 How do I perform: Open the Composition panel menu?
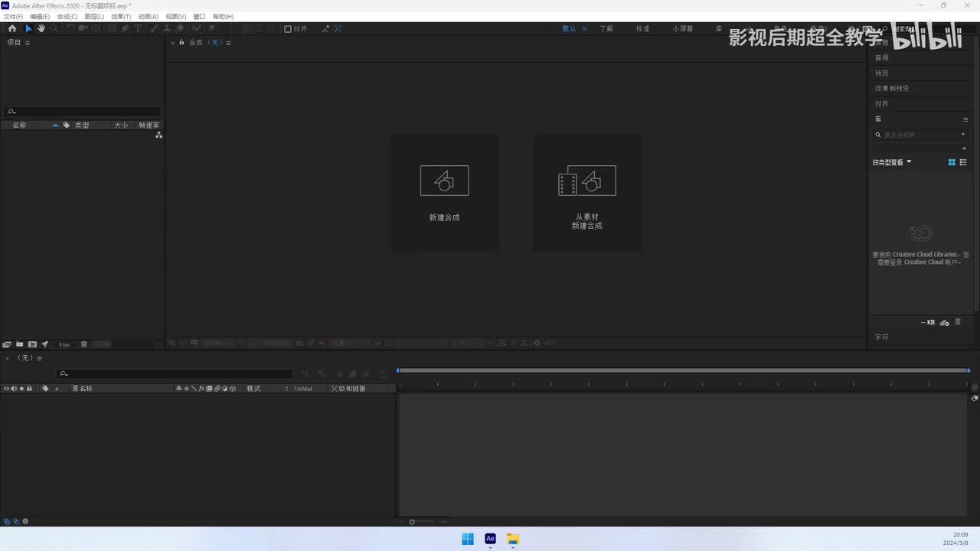click(228, 43)
